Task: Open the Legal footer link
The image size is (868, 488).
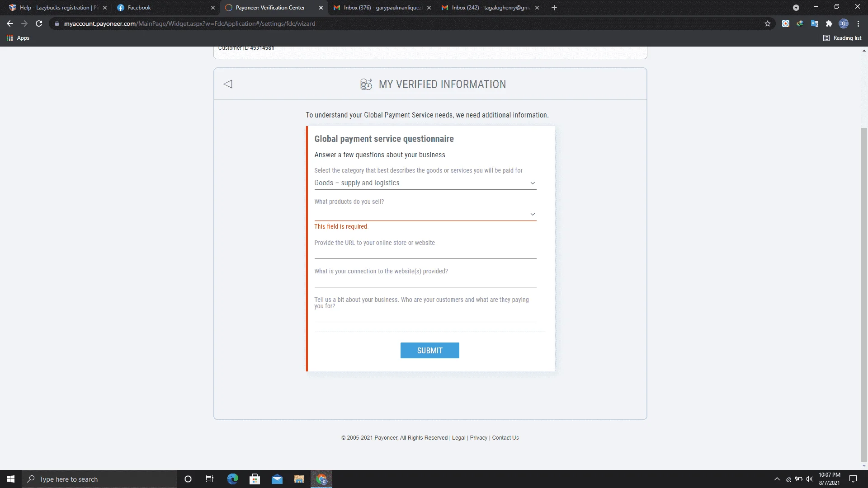Action: coord(458,438)
